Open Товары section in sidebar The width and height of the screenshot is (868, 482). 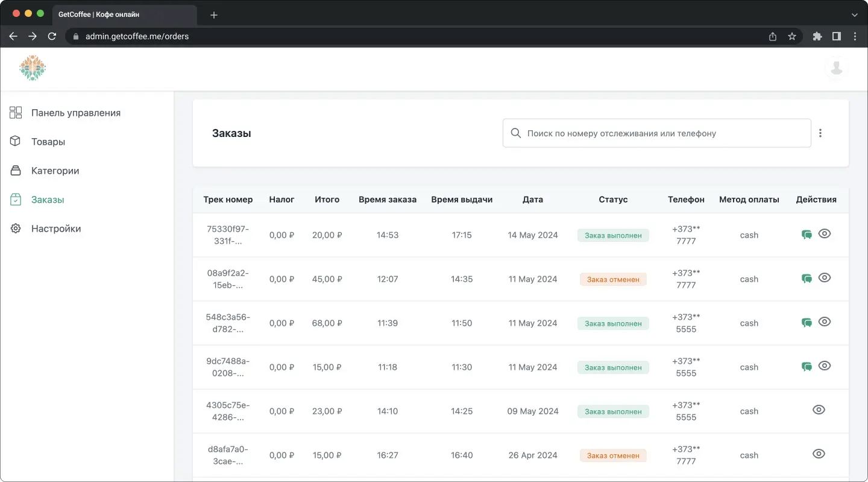tap(48, 142)
